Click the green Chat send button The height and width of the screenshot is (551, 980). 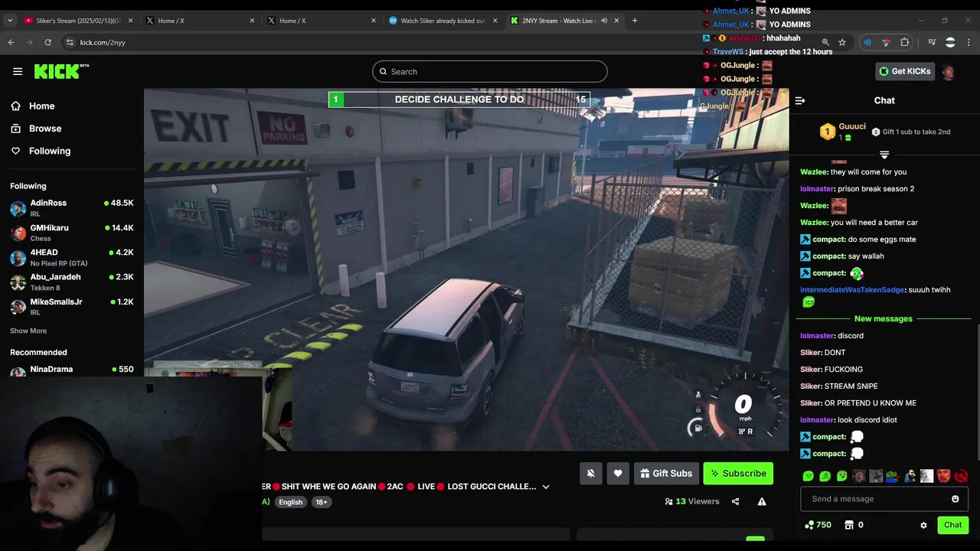click(x=952, y=525)
